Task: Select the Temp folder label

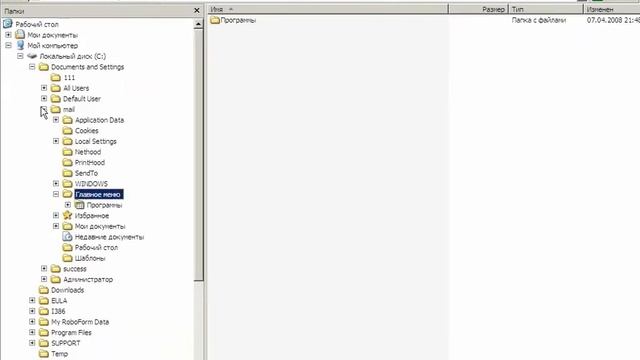Action: tap(60, 353)
